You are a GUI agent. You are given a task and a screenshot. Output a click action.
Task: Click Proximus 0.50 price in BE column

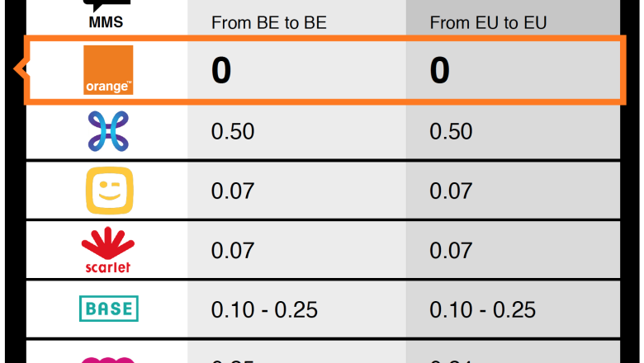pos(233,131)
